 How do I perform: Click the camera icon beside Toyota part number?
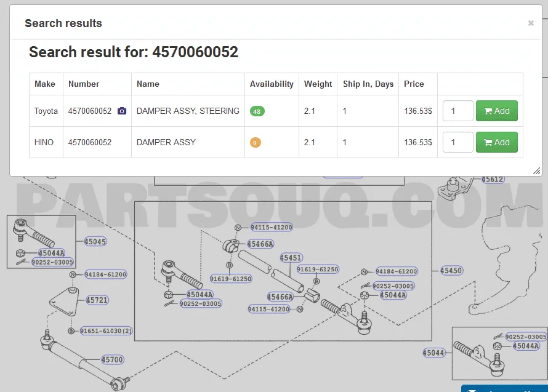122,111
